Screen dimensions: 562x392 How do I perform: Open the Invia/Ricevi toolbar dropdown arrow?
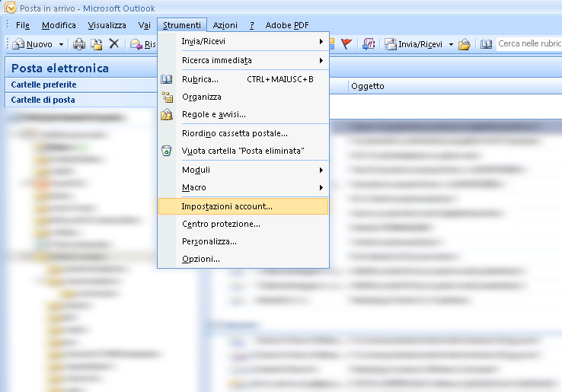click(451, 44)
